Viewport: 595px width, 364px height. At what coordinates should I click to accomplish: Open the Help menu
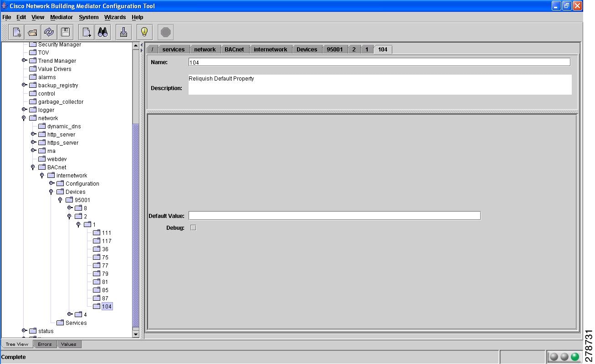tap(137, 17)
